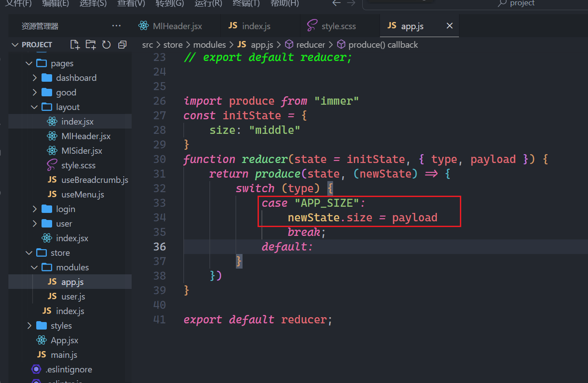Expand the dashboard folder
The height and width of the screenshot is (383, 588).
coord(34,78)
